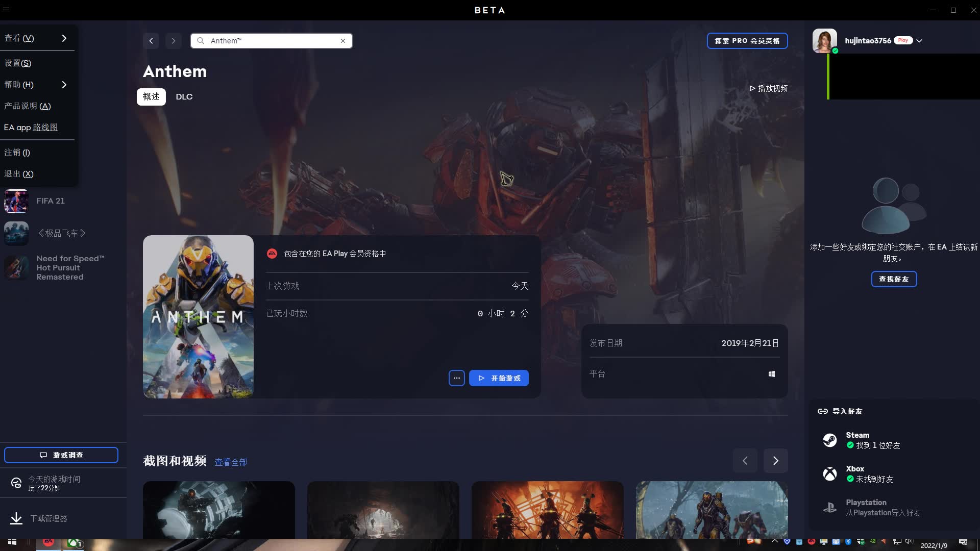Click the Xbox logo icon
Viewport: 980px width, 551px height.
pyautogui.click(x=830, y=474)
